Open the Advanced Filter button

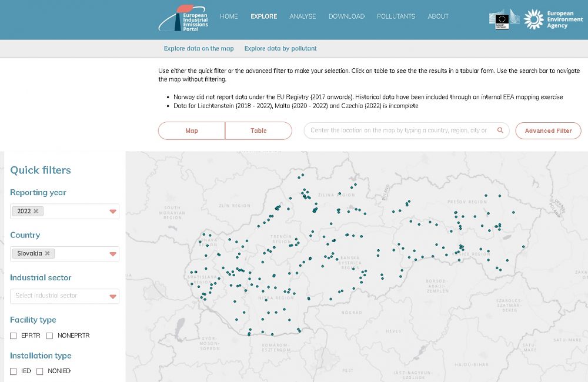click(548, 130)
